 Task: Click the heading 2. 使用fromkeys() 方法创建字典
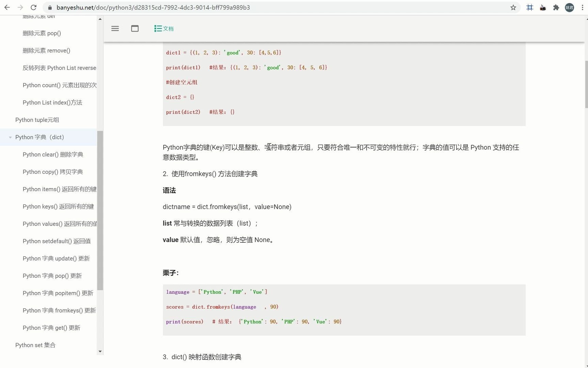[210, 174]
